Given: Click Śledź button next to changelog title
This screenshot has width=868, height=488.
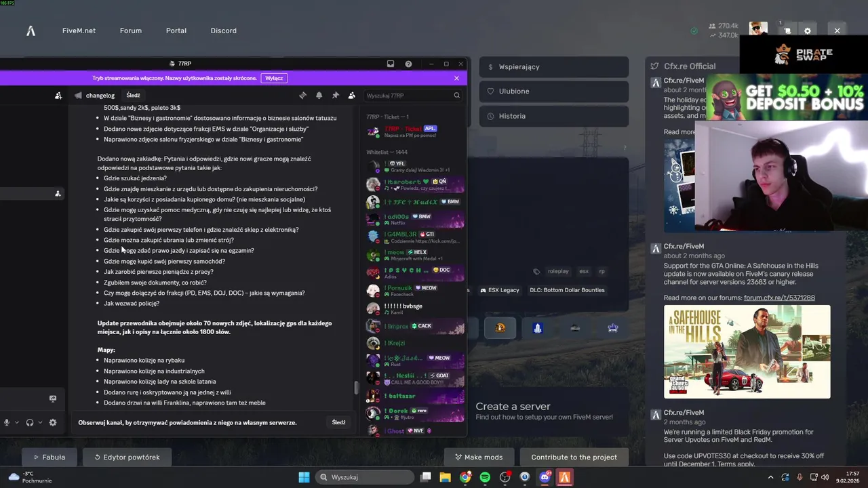Looking at the screenshot, I should pos(133,96).
